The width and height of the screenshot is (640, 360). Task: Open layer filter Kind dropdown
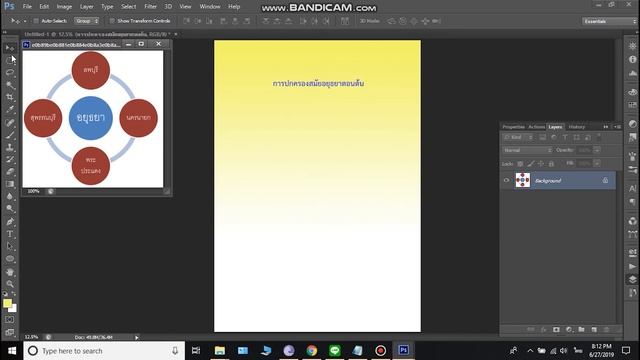518,138
